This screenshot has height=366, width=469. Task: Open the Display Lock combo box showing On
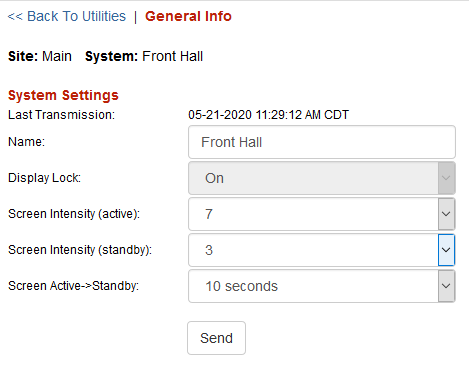pyautogui.click(x=322, y=178)
